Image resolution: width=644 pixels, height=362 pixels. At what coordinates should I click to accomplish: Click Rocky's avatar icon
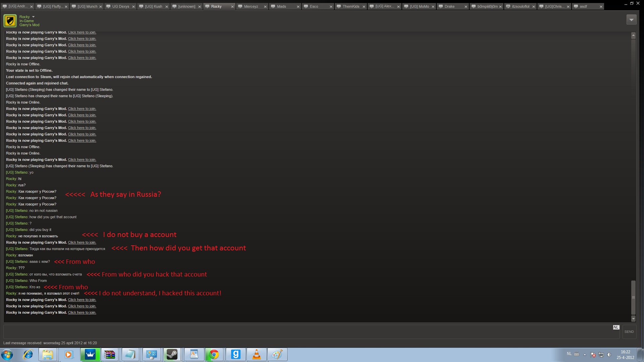[x=10, y=21]
